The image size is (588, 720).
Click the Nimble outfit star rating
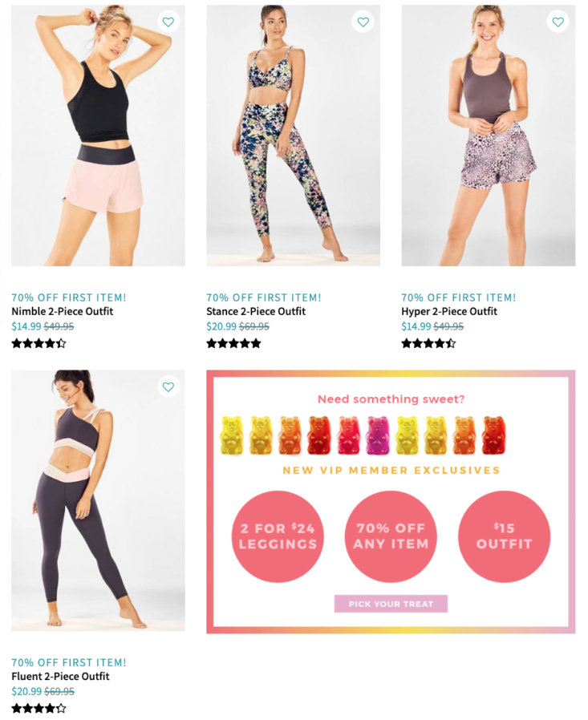[x=39, y=343]
